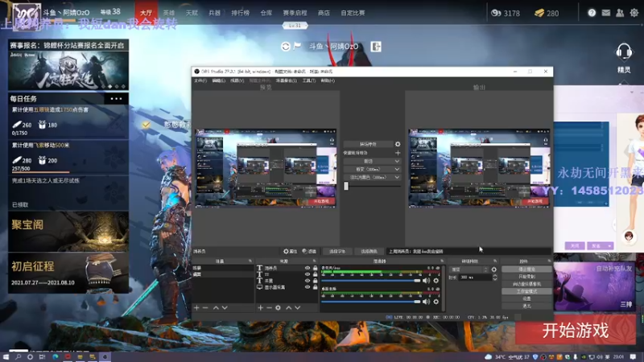Add a new source in 来源 dock
The height and width of the screenshot is (362, 644).
coord(260,307)
